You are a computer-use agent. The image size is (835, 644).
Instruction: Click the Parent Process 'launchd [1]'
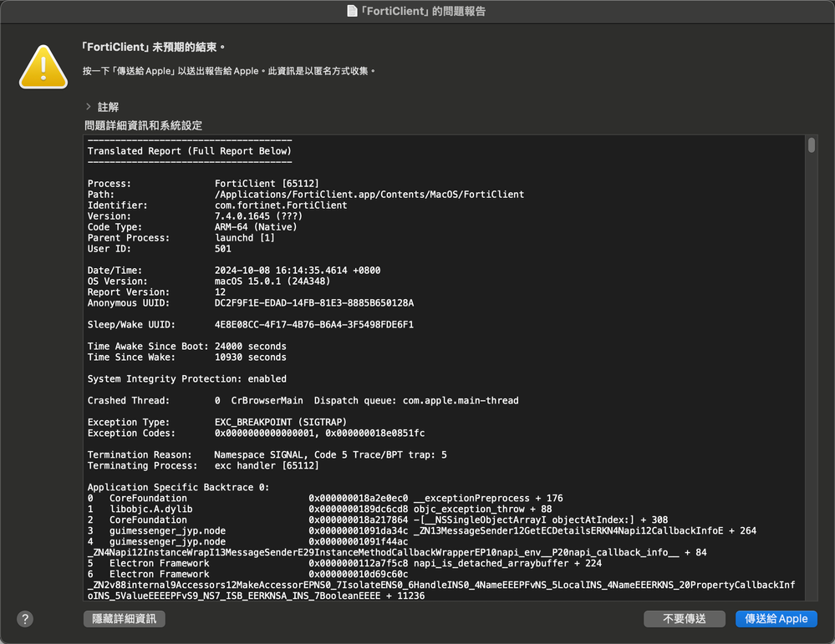coord(244,238)
